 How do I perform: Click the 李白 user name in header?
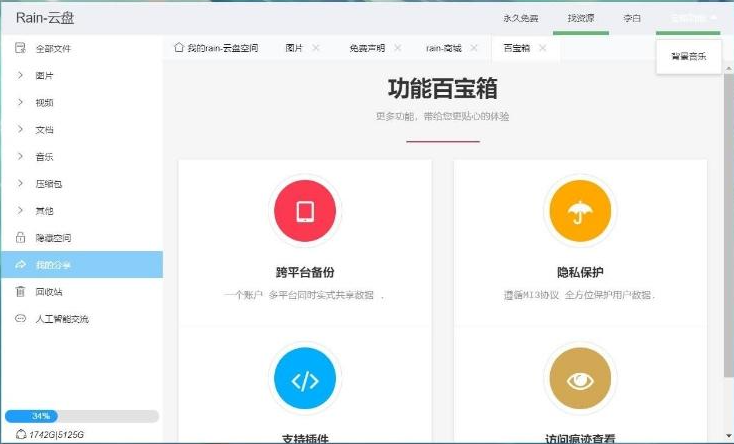coord(632,18)
